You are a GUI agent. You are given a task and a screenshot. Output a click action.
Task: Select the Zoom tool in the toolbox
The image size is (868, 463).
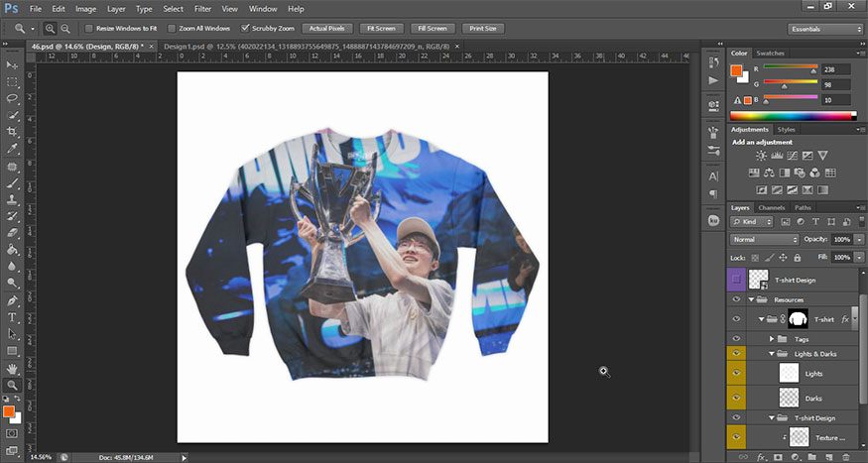(x=12, y=385)
